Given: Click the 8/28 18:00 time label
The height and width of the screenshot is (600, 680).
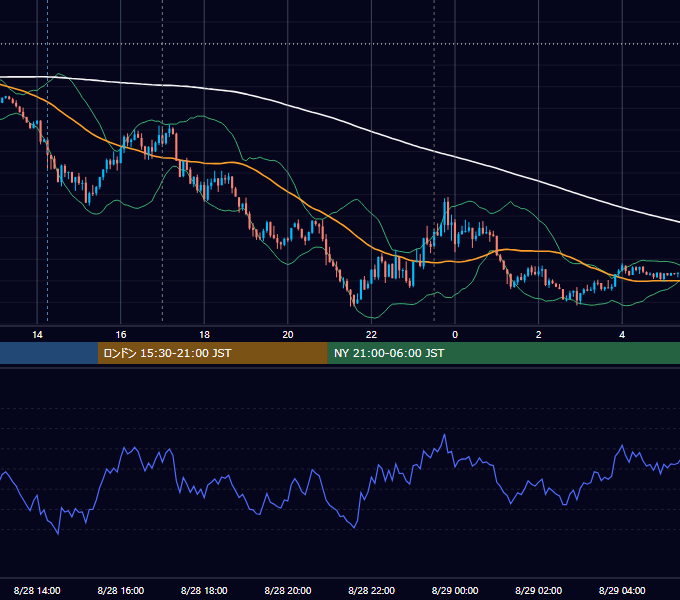Looking at the screenshot, I should 204,590.
